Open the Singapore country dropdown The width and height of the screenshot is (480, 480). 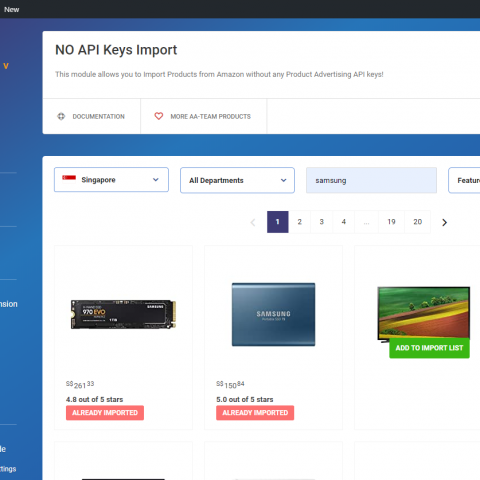tap(111, 180)
